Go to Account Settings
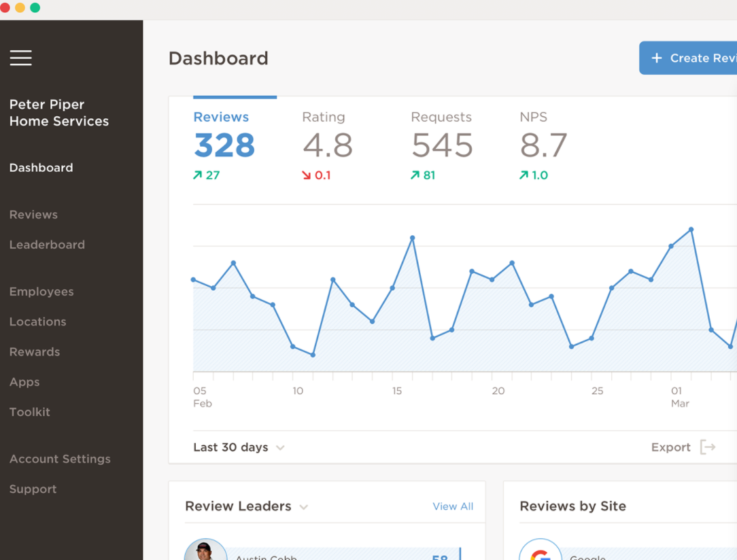This screenshot has width=737, height=560. point(60,459)
